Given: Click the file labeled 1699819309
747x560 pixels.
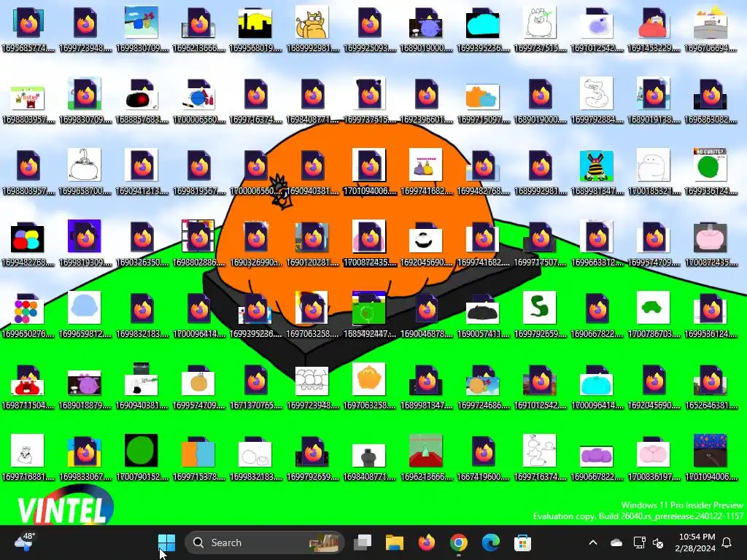Looking at the screenshot, I should tap(85, 244).
